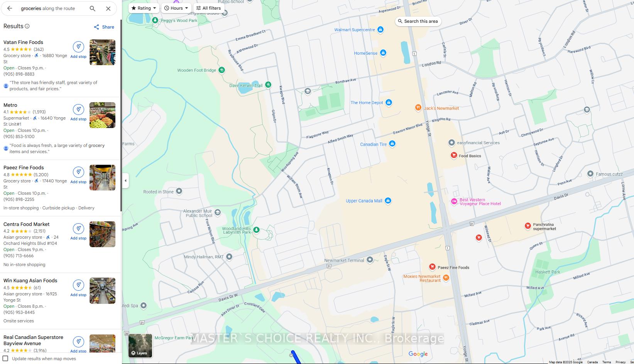Screen dimensions: 634x364
Task: Click the Canada link in the footer
Action: 592,362
